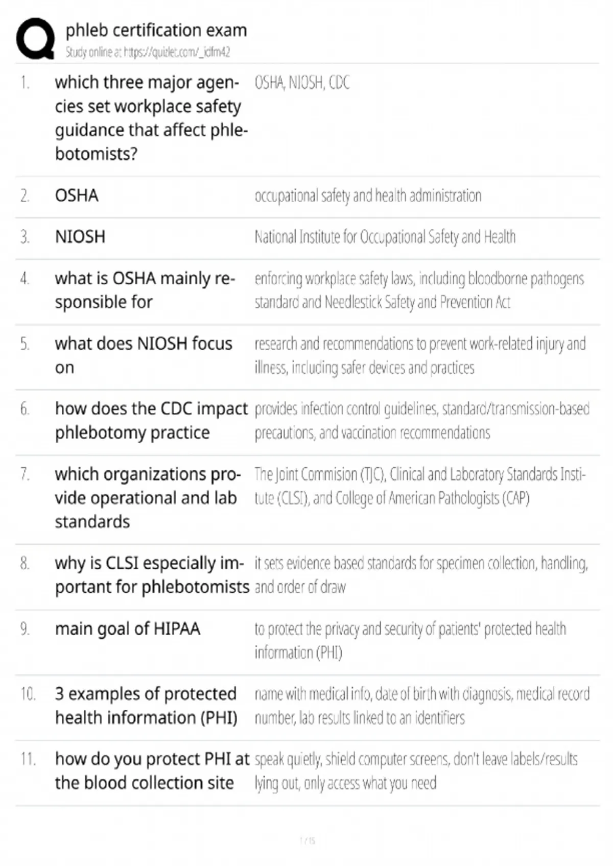Click the "phleb certification exam" title
Screen dimensions: 613x868
coord(156,31)
